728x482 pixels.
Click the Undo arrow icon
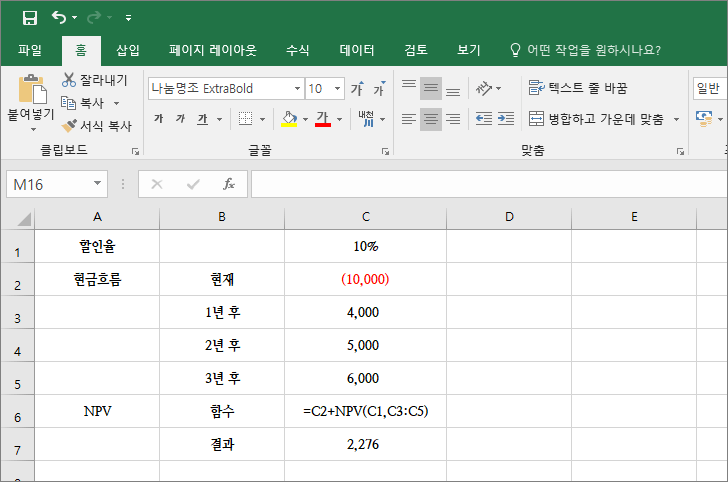pos(59,18)
